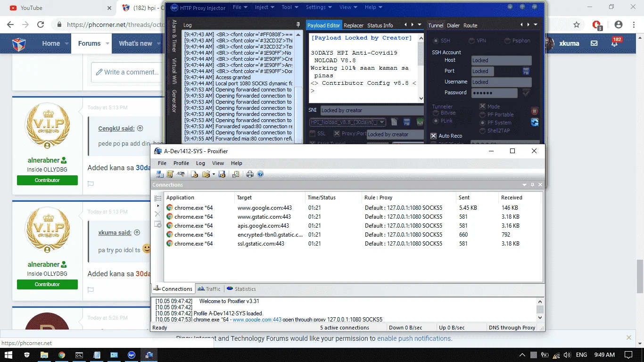Click the www.google.com:443 link in Proxifier log
The height and width of the screenshot is (362, 644).
click(x=257, y=320)
